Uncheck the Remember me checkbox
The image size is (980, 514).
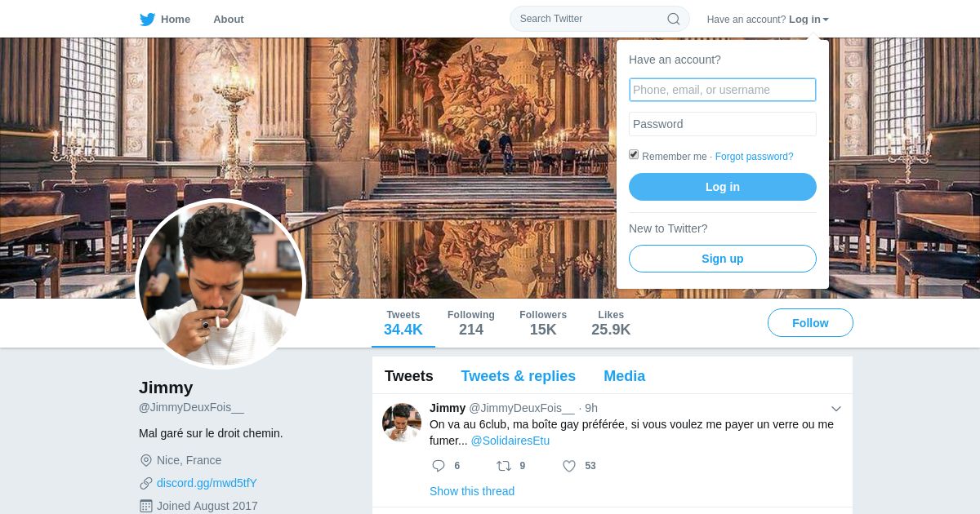pyautogui.click(x=634, y=155)
